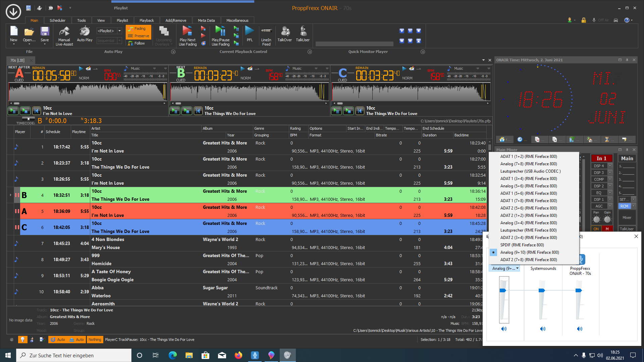Open Microsoft Edge from the taskbar
Image resolution: width=644 pixels, height=362 pixels.
(x=173, y=355)
